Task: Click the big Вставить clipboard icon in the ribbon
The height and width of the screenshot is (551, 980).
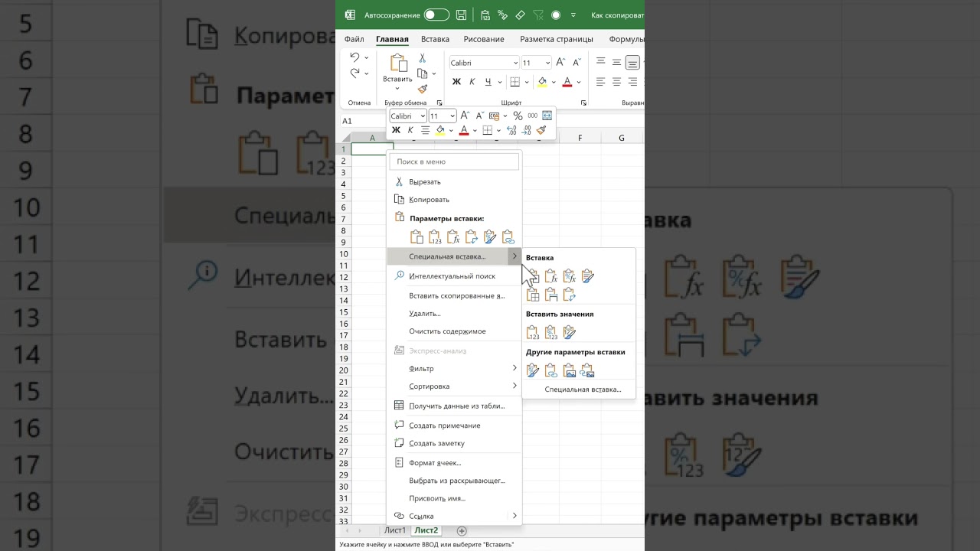Action: tap(397, 63)
